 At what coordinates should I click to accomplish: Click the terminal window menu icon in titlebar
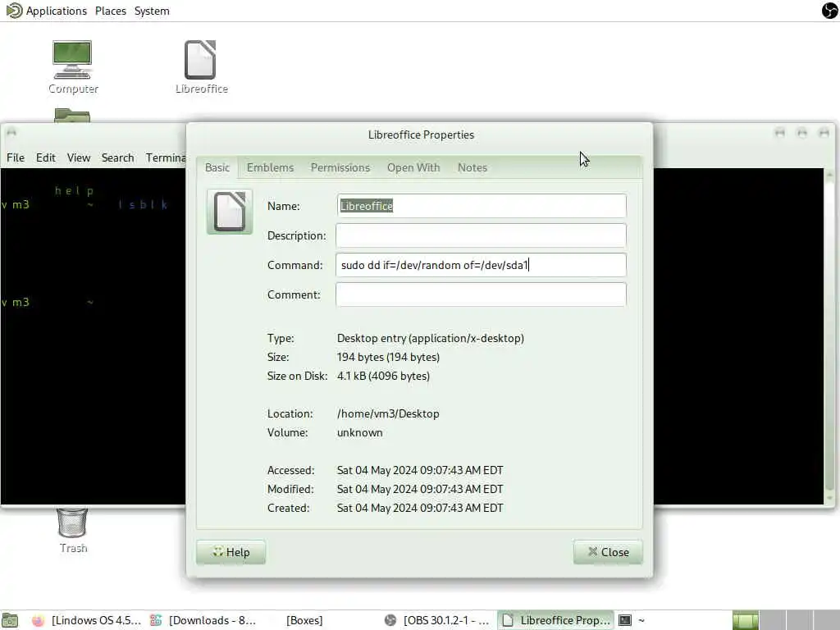click(x=11, y=132)
